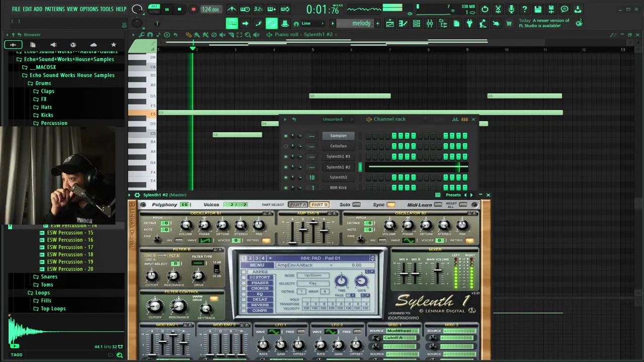Open the channel rack view
Viewport: 644px width, 362px height.
coord(416,24)
